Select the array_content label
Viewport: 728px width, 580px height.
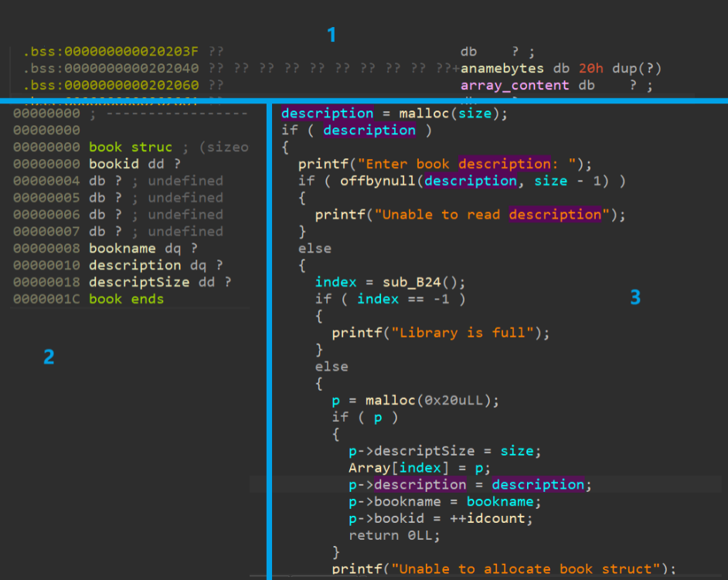(515, 86)
